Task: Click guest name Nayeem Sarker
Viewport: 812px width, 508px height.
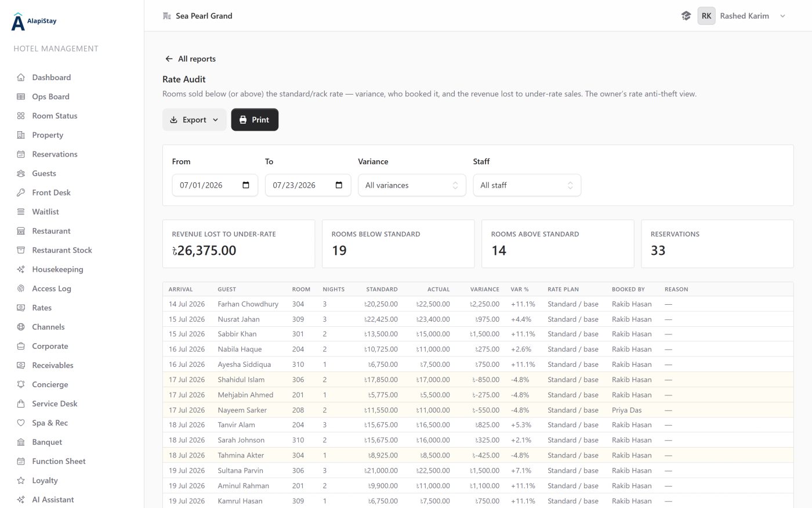Action: coord(242,410)
